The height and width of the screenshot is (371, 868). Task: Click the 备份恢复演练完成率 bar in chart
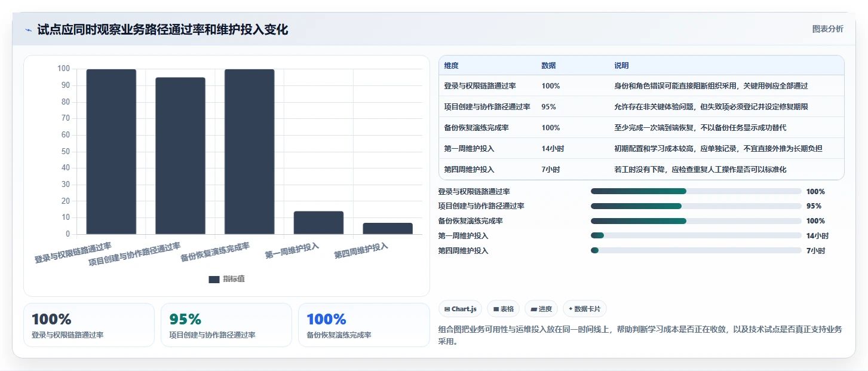(x=250, y=152)
